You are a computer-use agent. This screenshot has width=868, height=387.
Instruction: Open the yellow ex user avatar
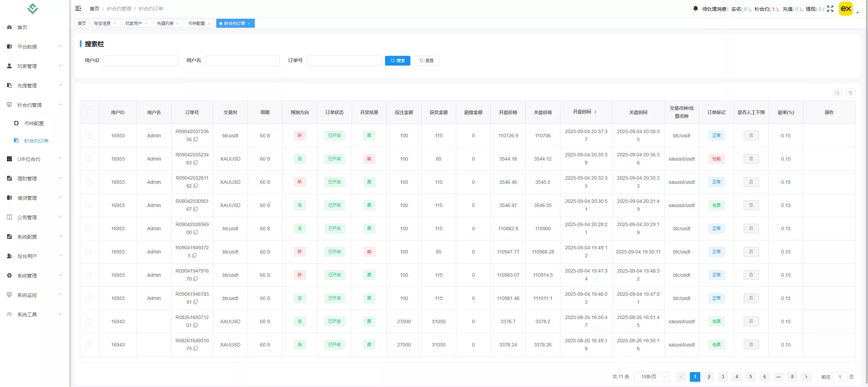pyautogui.click(x=846, y=9)
